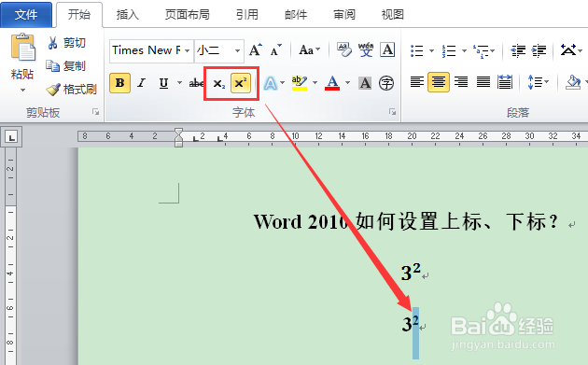Click the Enclosed Characters 字 icon
The image size is (588, 365).
pos(386,83)
